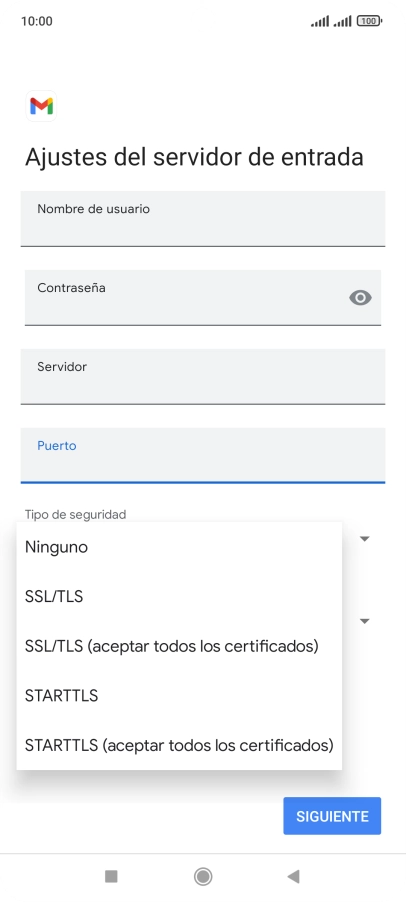Viewport: 406px width, 902px height.
Task: Collapse the Tipo de seguridad dropdown arrow
Action: pyautogui.click(x=365, y=539)
